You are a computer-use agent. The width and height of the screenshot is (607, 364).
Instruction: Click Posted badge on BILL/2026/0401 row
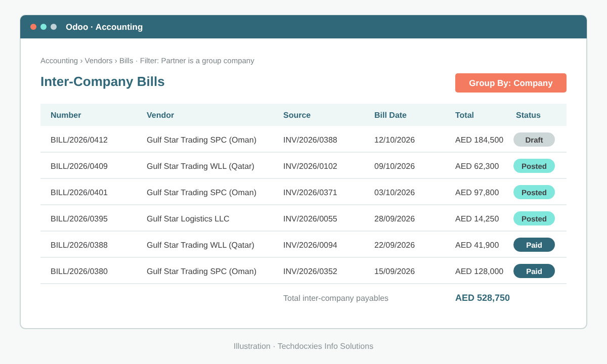(534, 192)
